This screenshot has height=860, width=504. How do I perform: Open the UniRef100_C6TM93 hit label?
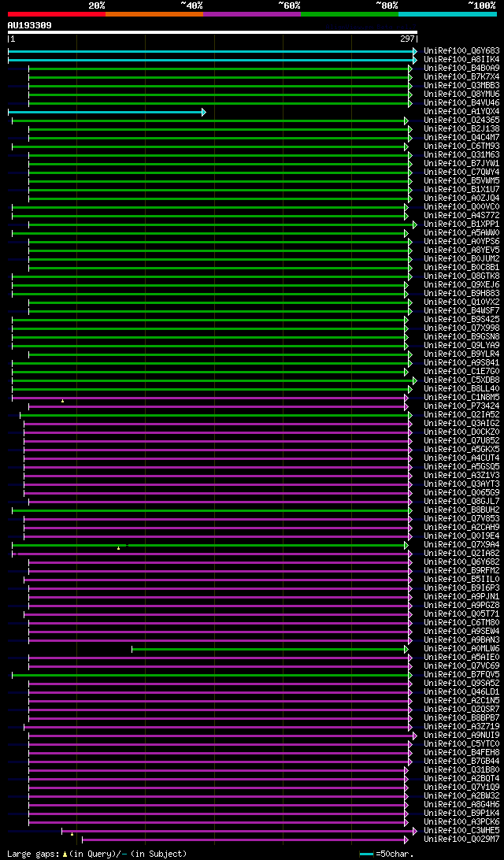[461, 146]
